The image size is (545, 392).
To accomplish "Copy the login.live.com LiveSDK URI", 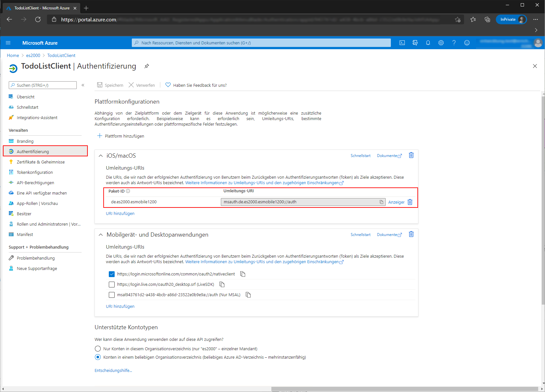I will click(x=222, y=285).
